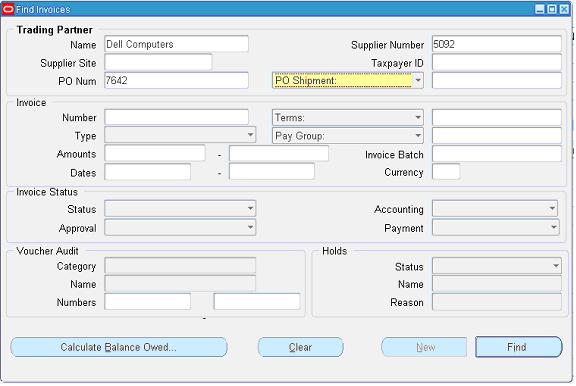This screenshot has height=386, width=576.
Task: Click the Holds Reason field
Action: tap(497, 302)
